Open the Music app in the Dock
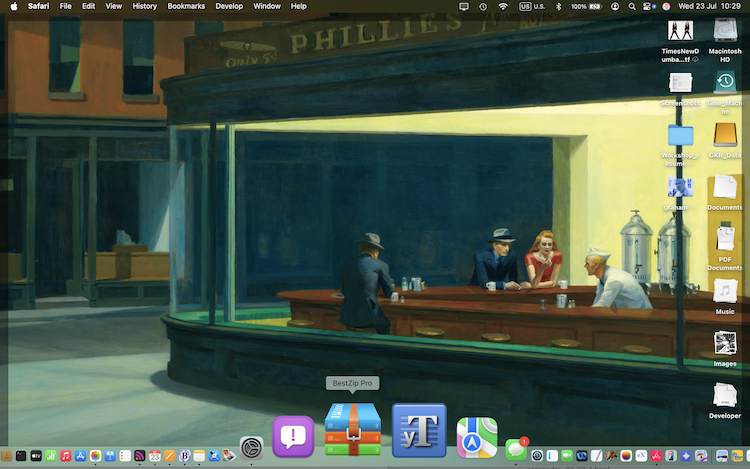The image size is (750, 469). [66, 456]
